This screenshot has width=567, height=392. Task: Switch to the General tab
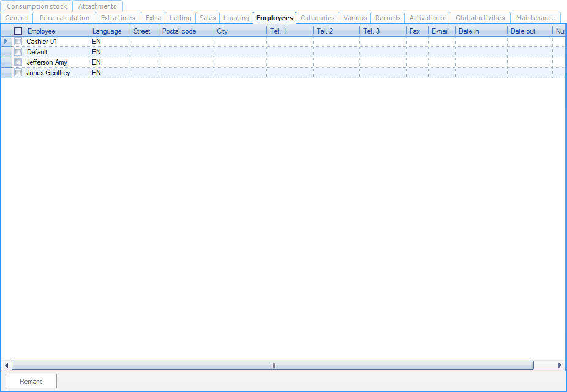point(17,18)
